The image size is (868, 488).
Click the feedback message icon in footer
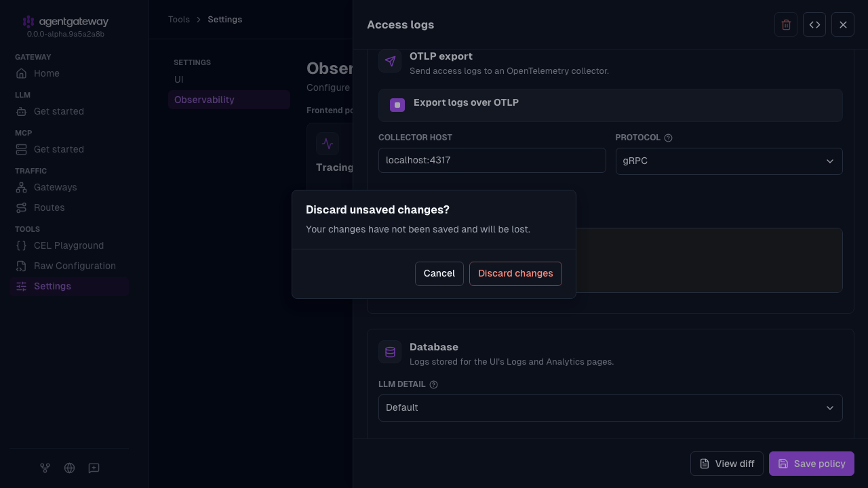(94, 468)
